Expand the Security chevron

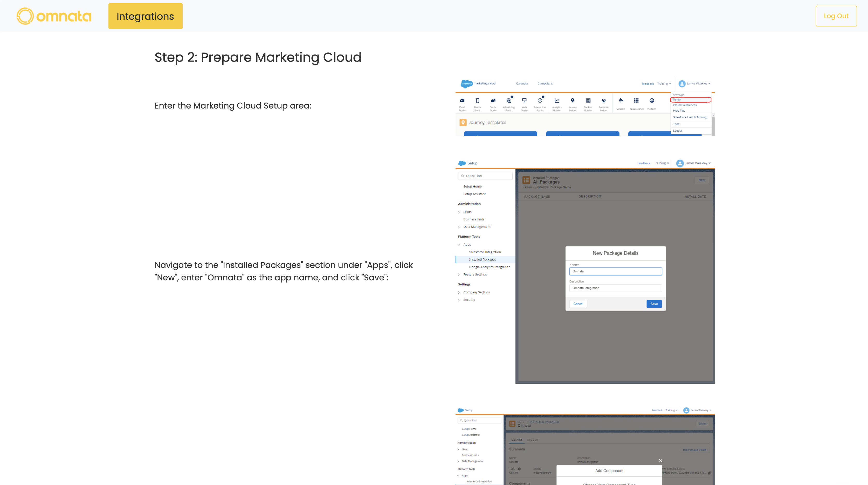point(459,300)
